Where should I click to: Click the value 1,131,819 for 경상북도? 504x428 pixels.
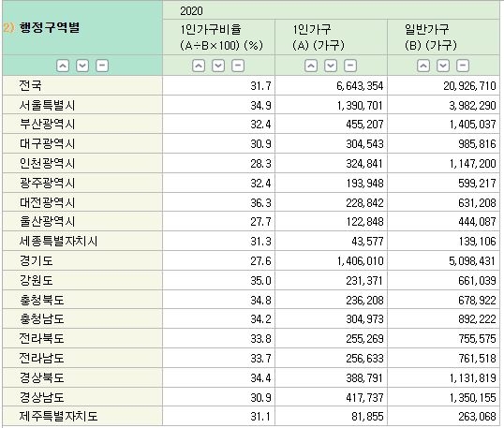pyautogui.click(x=472, y=378)
